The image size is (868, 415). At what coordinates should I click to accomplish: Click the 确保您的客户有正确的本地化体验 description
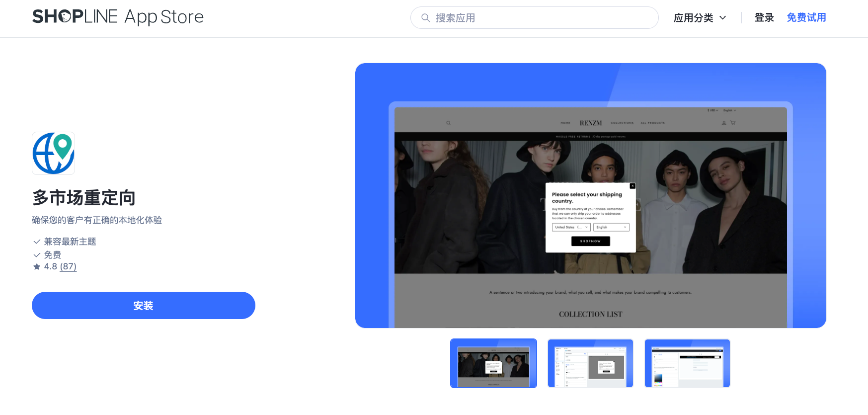tap(97, 220)
